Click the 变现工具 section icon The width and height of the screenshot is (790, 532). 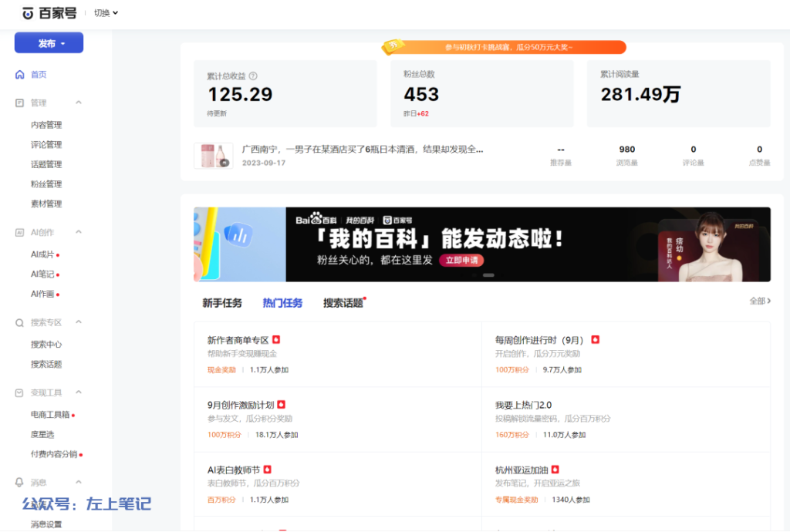click(x=19, y=393)
